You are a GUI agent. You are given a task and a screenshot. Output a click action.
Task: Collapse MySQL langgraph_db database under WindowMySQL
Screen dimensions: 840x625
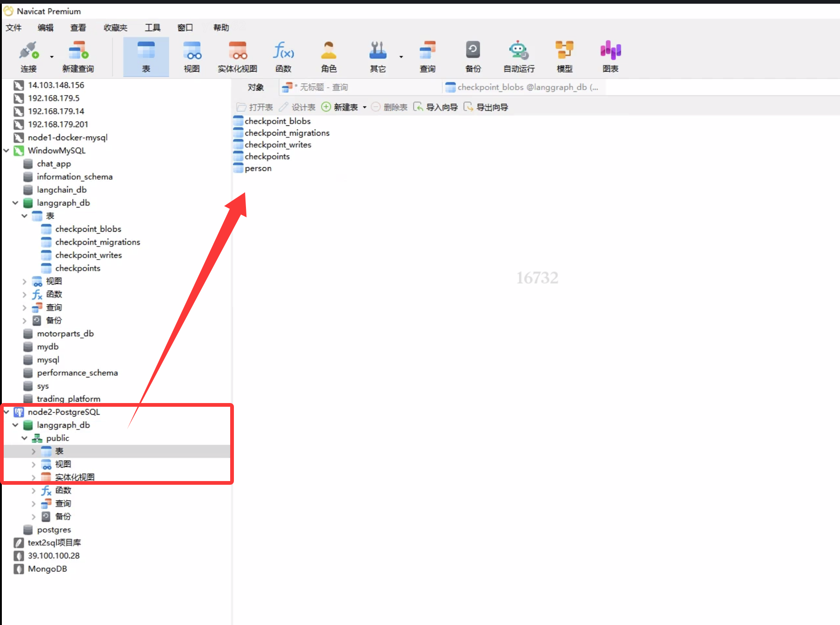coord(15,203)
